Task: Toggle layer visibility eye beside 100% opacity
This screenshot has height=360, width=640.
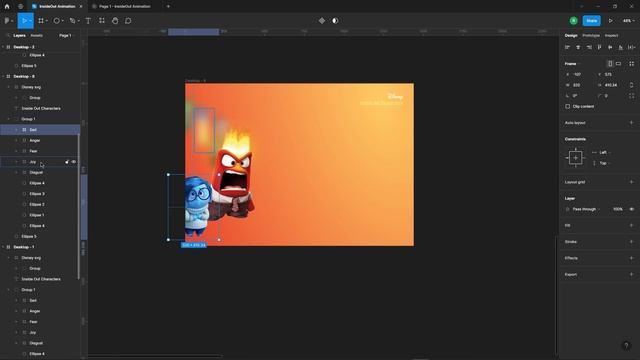Action: (x=631, y=209)
